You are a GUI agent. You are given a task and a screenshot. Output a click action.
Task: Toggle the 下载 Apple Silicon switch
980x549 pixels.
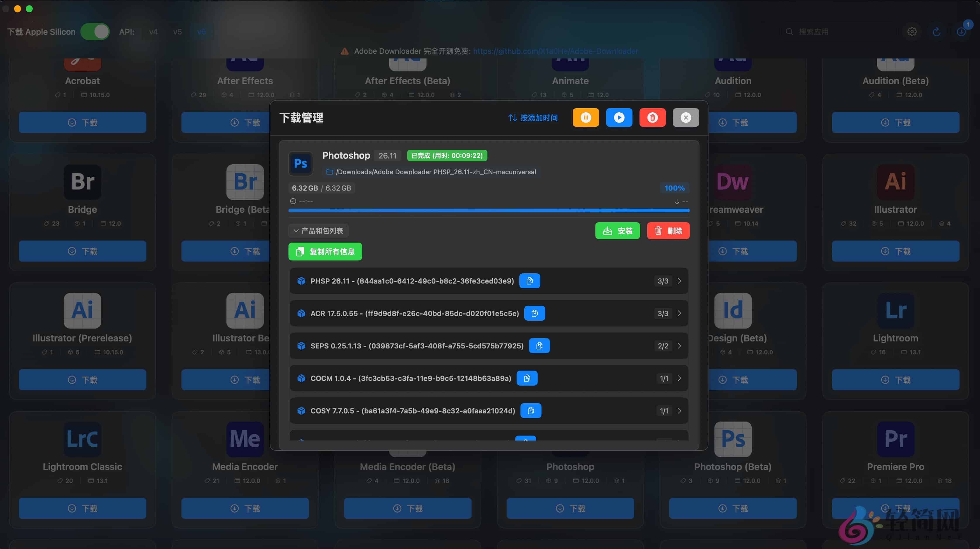coord(95,32)
